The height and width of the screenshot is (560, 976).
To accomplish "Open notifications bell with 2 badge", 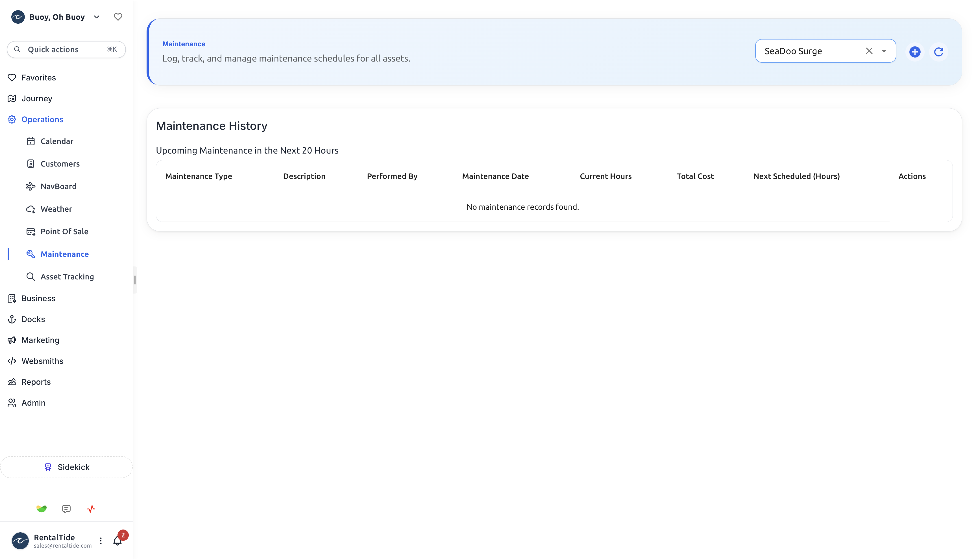I will click(118, 541).
